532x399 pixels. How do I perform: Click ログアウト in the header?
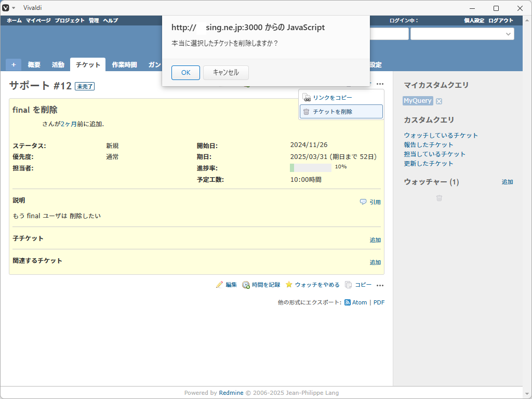(501, 20)
